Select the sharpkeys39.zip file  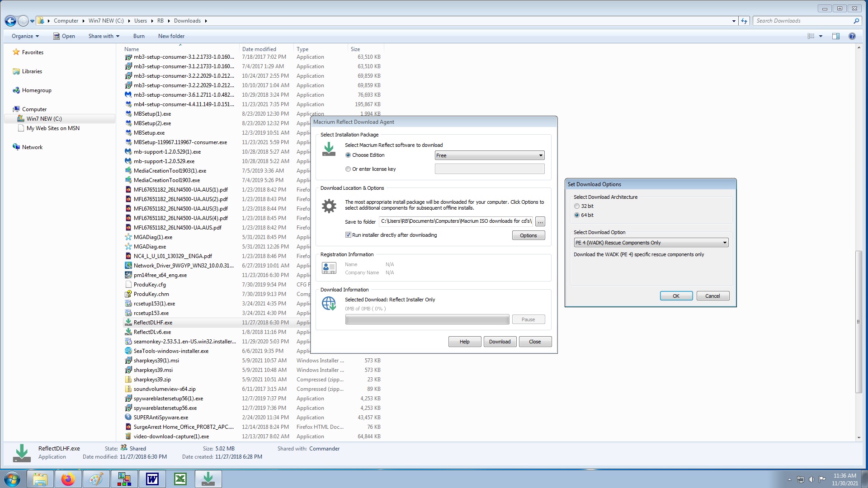click(152, 380)
